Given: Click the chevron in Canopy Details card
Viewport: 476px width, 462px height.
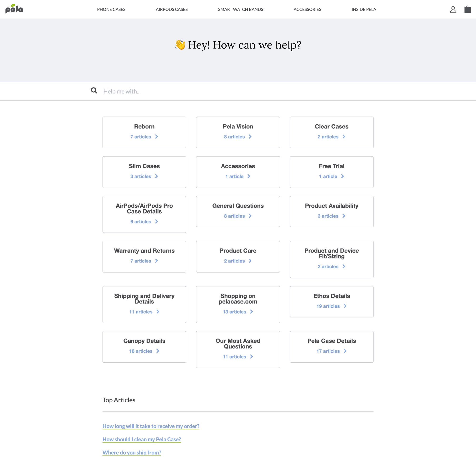Looking at the screenshot, I should pyautogui.click(x=158, y=351).
